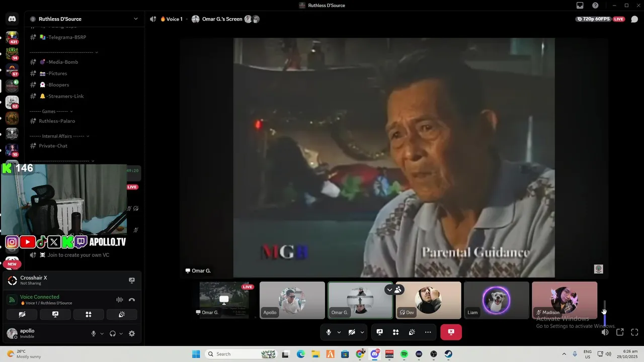Open the Bloopers channel
Screen dimensions: 644x362
click(x=83, y=84)
